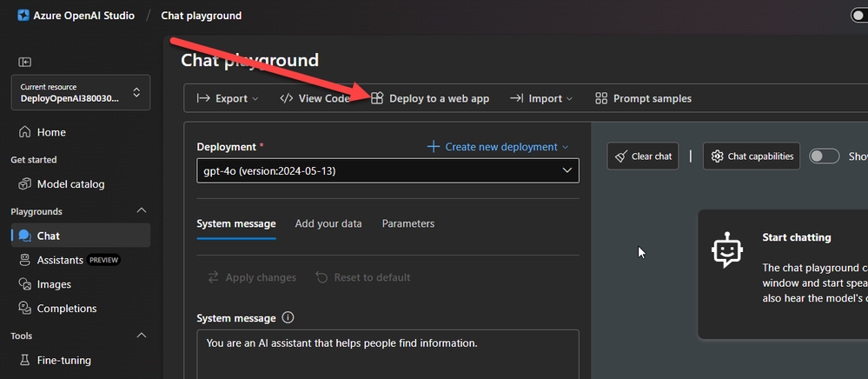Collapse the Tools section chevron
Screen dimensions: 868x379
[142, 336]
